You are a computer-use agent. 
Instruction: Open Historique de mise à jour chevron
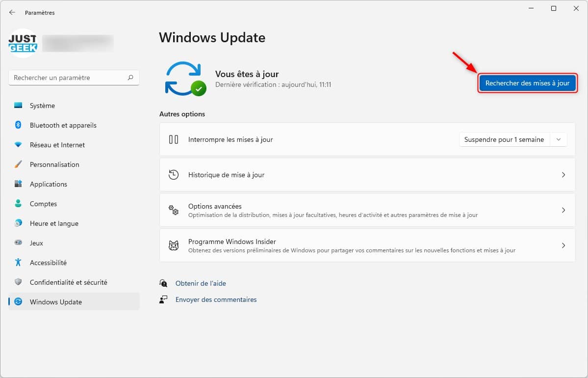click(x=563, y=175)
